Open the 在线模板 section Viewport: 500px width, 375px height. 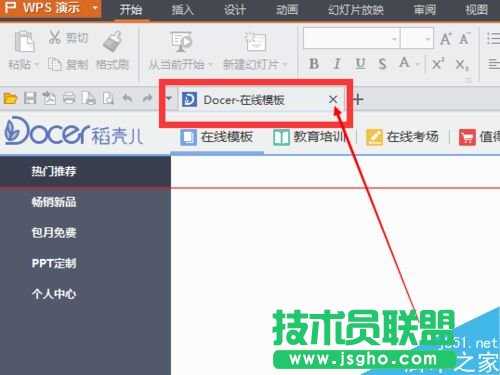tap(217, 137)
